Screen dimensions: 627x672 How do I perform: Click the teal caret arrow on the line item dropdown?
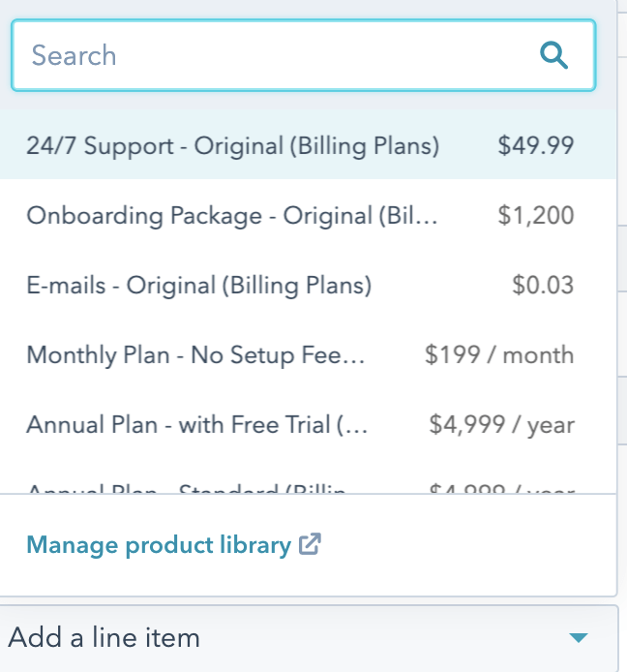pyautogui.click(x=579, y=637)
